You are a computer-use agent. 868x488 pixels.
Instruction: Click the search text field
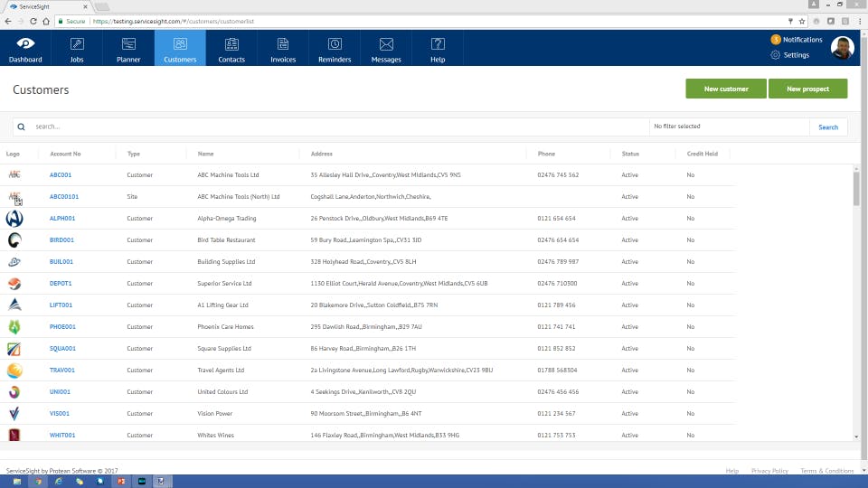[x=337, y=127]
